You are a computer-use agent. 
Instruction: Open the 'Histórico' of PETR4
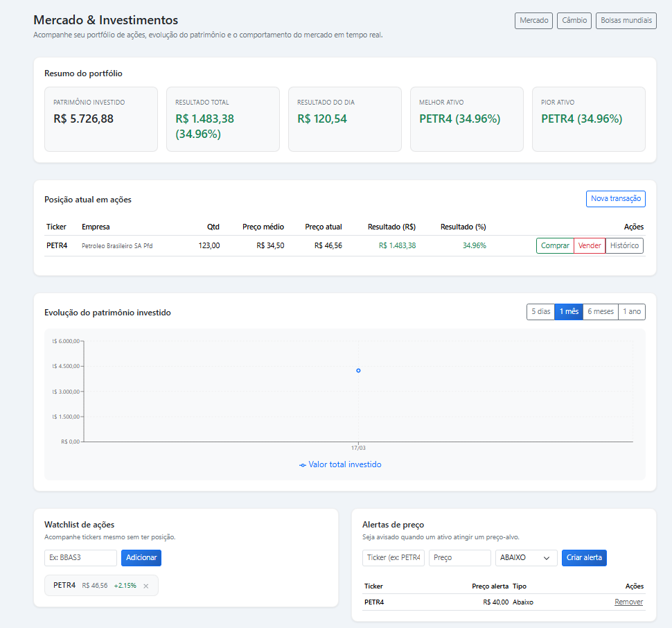[x=624, y=245]
